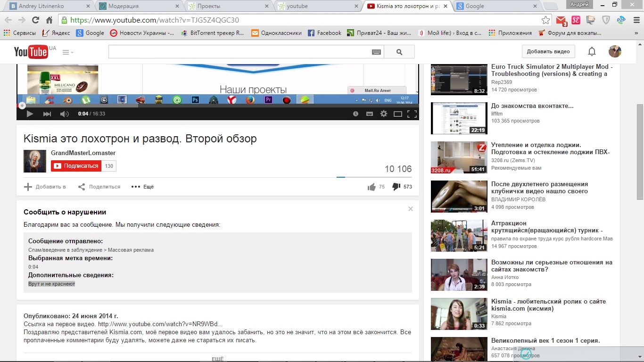Focus the YouTube search field
The image size is (644, 362).
point(240,52)
